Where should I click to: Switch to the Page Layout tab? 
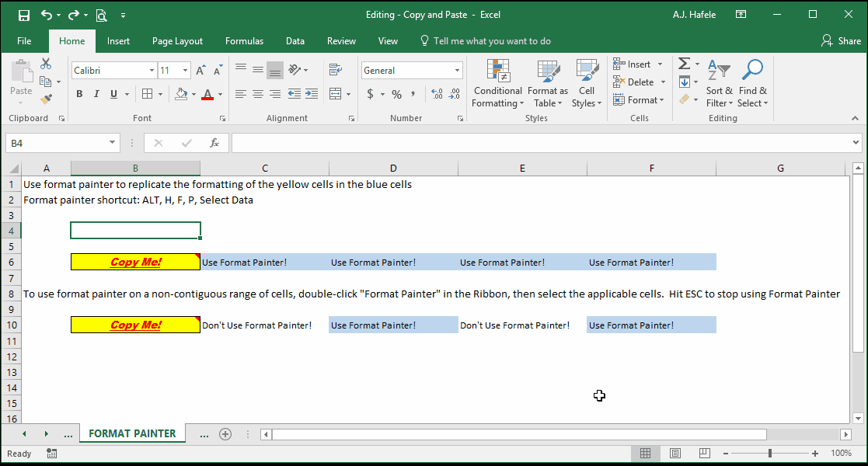point(178,41)
